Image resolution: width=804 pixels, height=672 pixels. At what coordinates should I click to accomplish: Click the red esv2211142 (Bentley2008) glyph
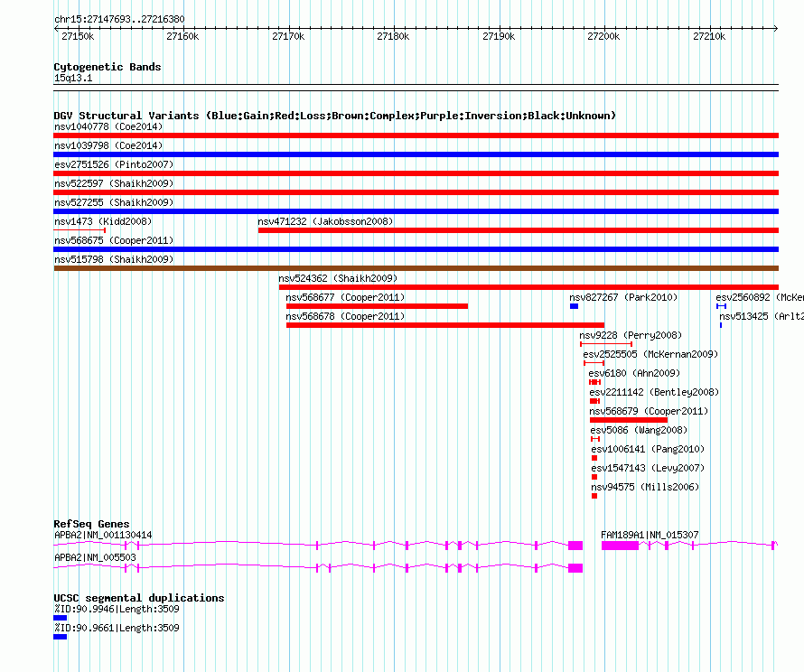pos(594,401)
